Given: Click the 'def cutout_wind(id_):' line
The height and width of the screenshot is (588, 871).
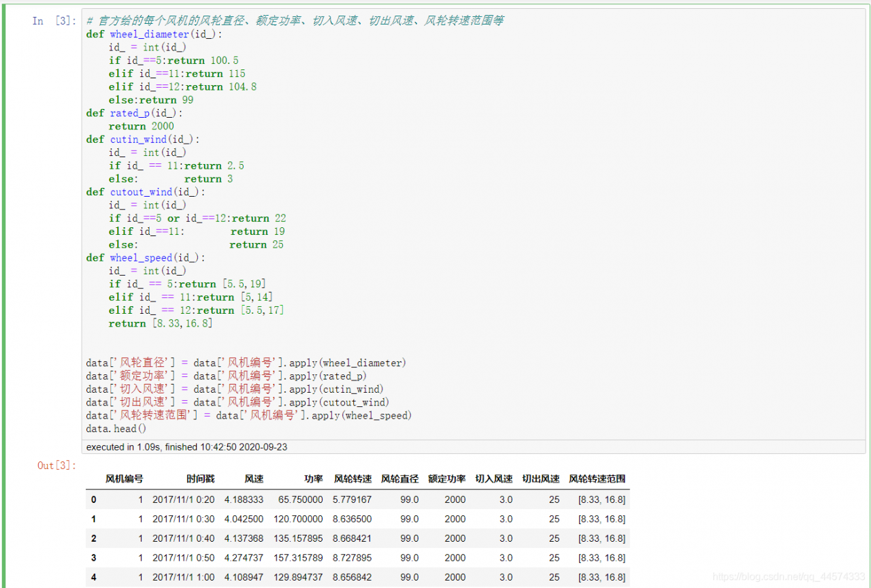Looking at the screenshot, I should [x=146, y=192].
